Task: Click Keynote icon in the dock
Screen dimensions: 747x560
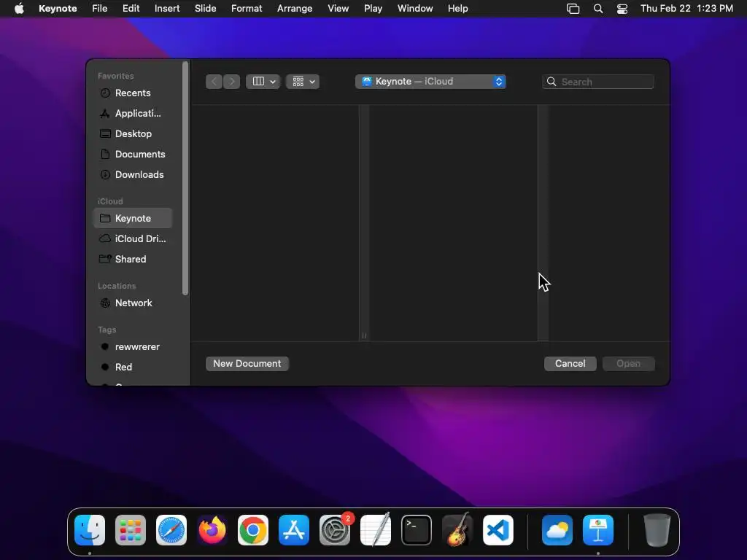Action: [598, 530]
